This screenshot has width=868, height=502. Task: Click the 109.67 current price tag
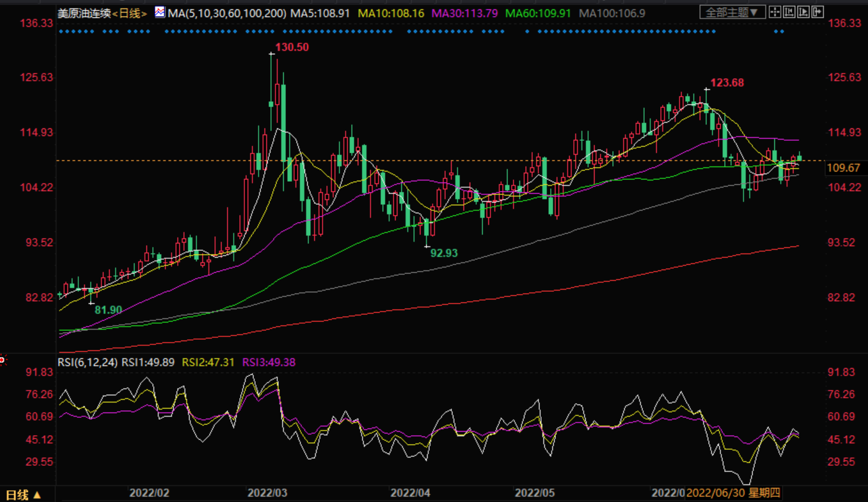843,168
